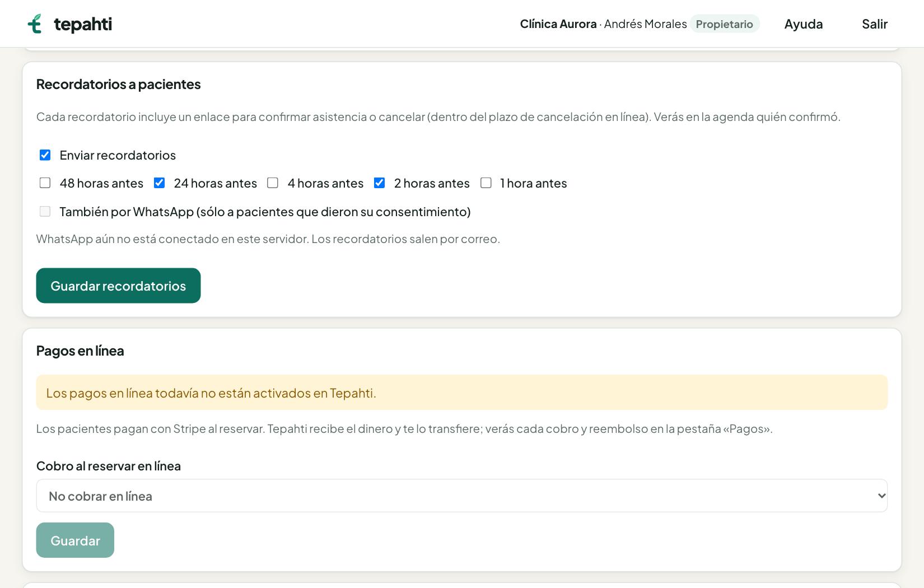This screenshot has width=924, height=588.
Task: Click the Recordatorios a pacientes heading
Action: 118,84
